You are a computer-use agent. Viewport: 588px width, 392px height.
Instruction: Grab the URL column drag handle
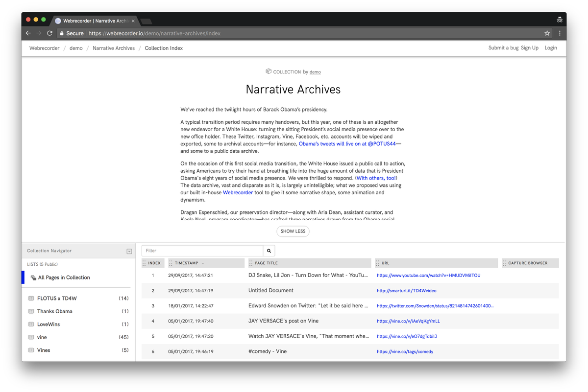pyautogui.click(x=378, y=263)
